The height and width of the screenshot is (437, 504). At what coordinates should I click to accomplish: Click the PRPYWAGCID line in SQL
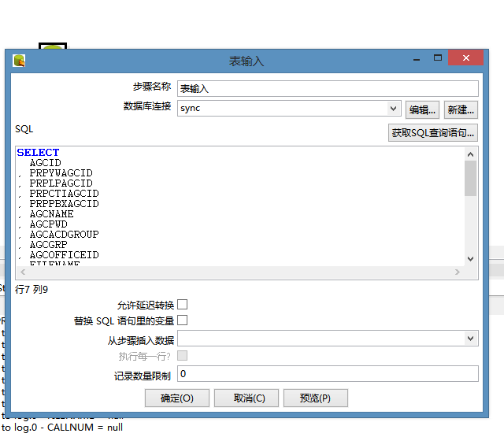click(61, 173)
